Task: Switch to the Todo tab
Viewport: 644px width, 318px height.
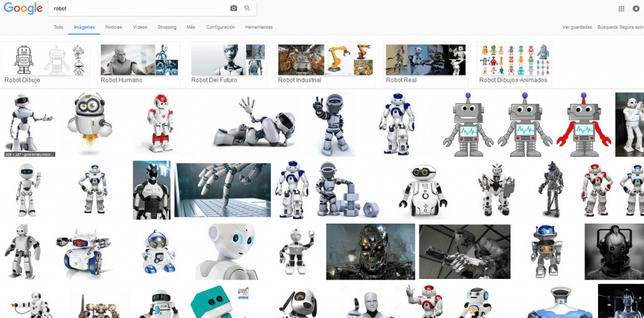Action: (x=58, y=27)
